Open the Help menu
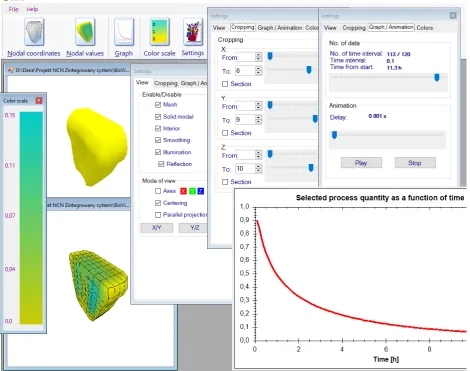 click(x=32, y=9)
